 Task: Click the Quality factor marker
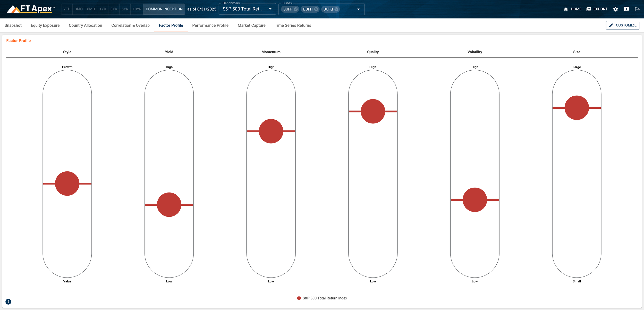[x=372, y=111]
